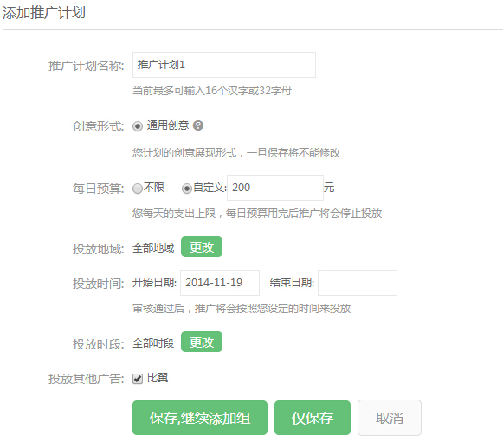Click the 全部地域 region text
Screen dimensions: 503x448
pos(153,248)
